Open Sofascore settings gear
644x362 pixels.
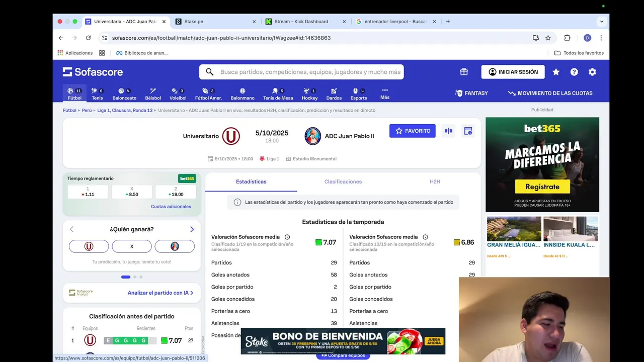click(x=592, y=72)
